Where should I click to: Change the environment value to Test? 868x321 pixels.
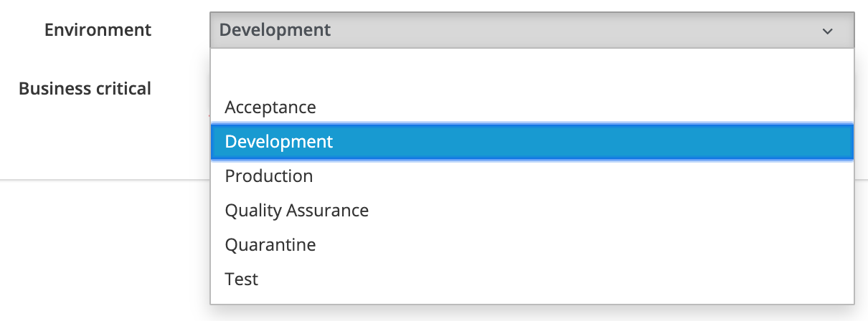(x=532, y=279)
